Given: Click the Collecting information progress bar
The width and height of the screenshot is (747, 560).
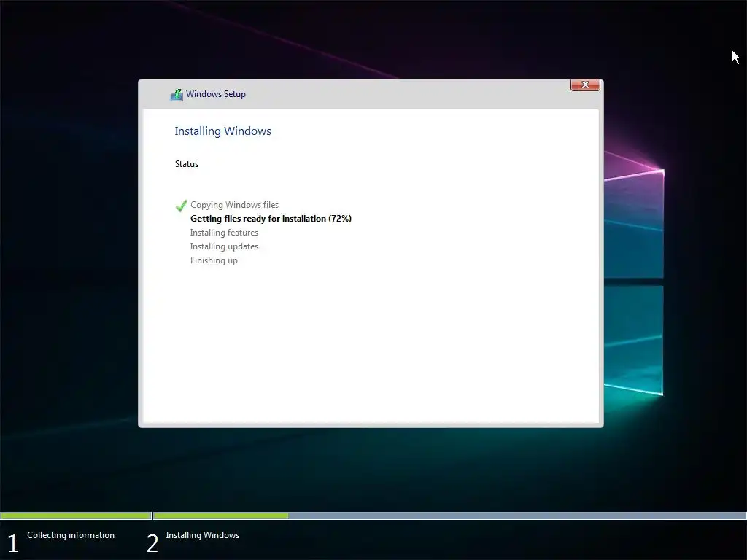Looking at the screenshot, I should click(x=76, y=516).
